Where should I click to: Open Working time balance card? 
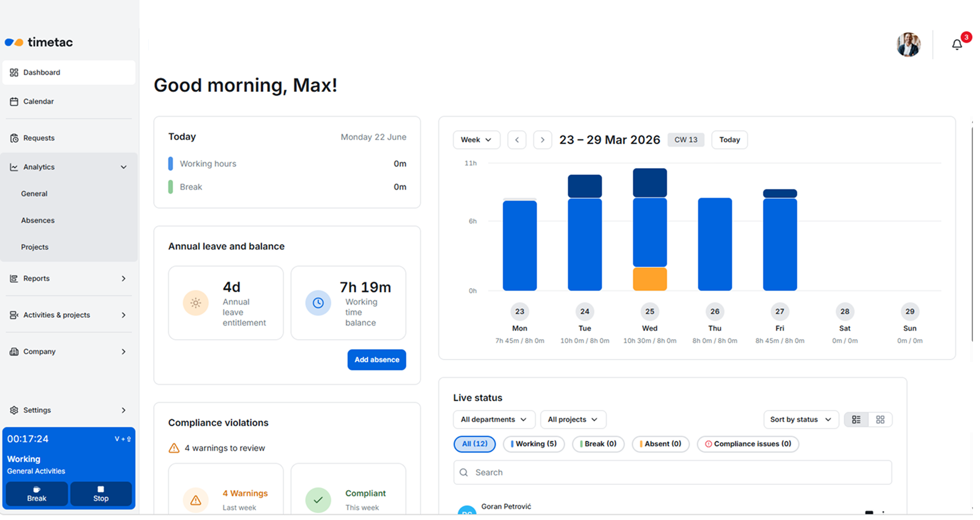349,303
